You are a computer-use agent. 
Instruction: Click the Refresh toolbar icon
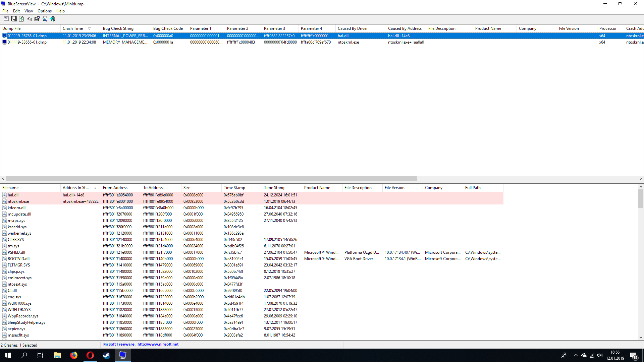[21, 19]
